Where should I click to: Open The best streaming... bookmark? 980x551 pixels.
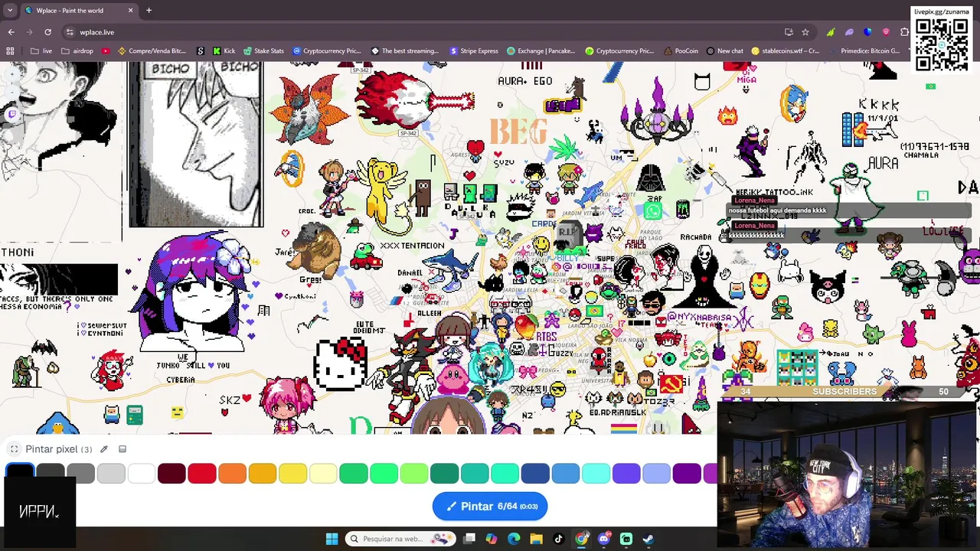coord(405,51)
